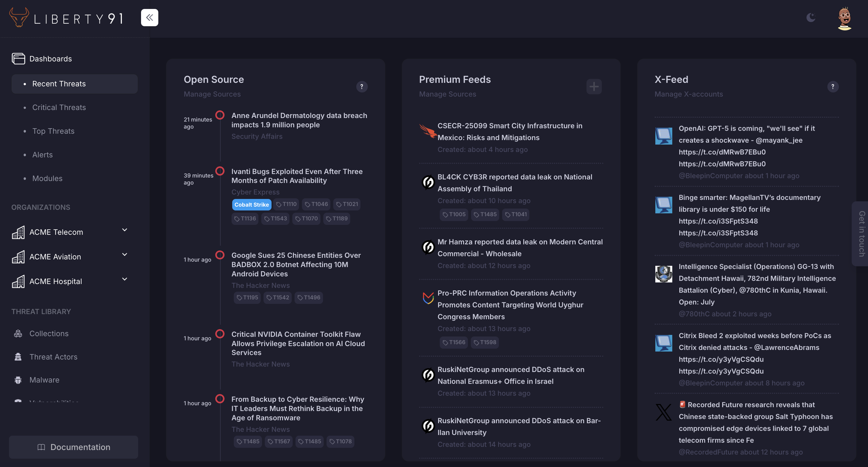Screen dimensions: 868x467
Task: Click T1567 tag on Backup article
Action: (278, 441)
